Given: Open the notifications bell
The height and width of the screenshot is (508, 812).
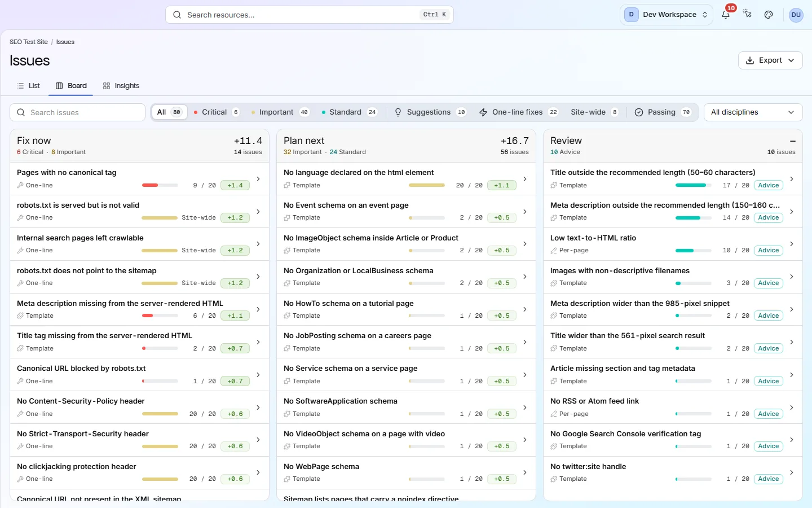Looking at the screenshot, I should [726, 15].
